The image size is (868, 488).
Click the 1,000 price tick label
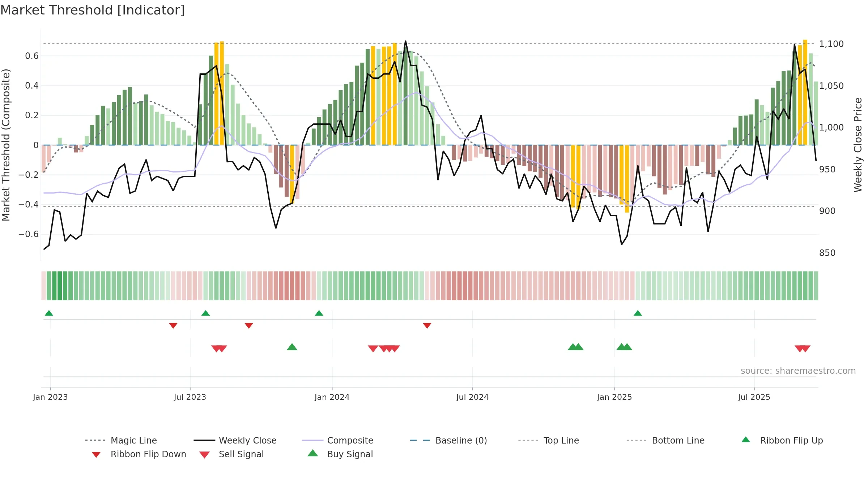[831, 128]
